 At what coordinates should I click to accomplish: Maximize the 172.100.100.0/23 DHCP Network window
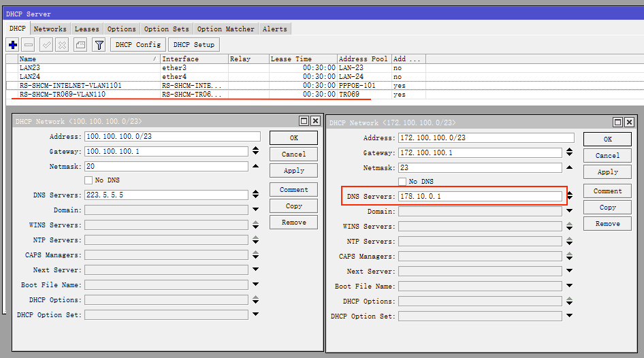617,123
